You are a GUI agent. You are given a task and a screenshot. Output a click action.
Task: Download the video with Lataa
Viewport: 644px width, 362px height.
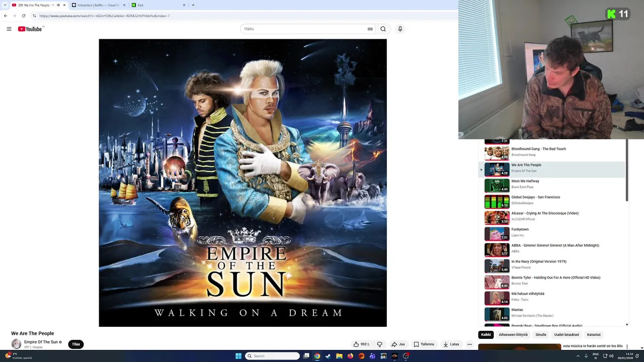(451, 344)
